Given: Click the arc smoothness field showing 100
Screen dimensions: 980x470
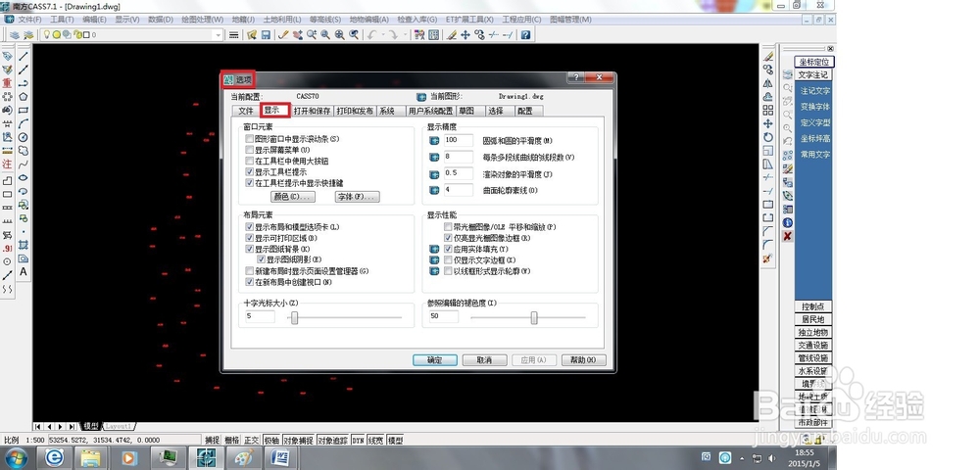Looking at the screenshot, I should coord(458,140).
